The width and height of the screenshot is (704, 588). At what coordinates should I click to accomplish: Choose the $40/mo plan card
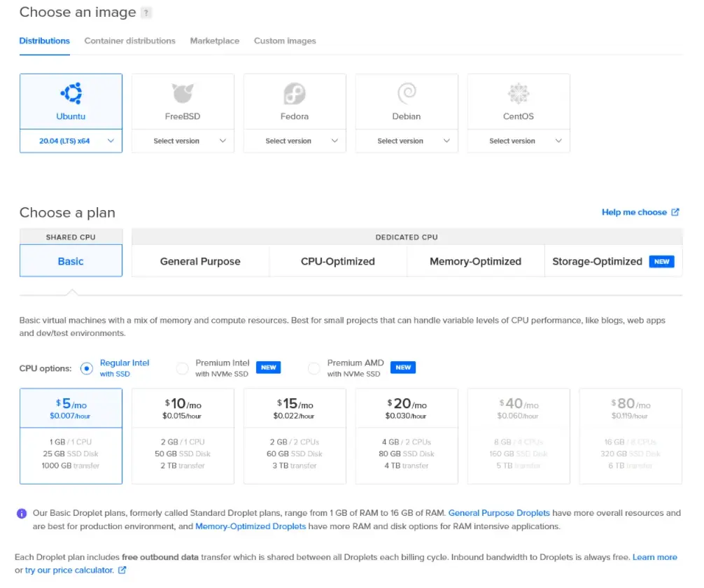coord(519,436)
